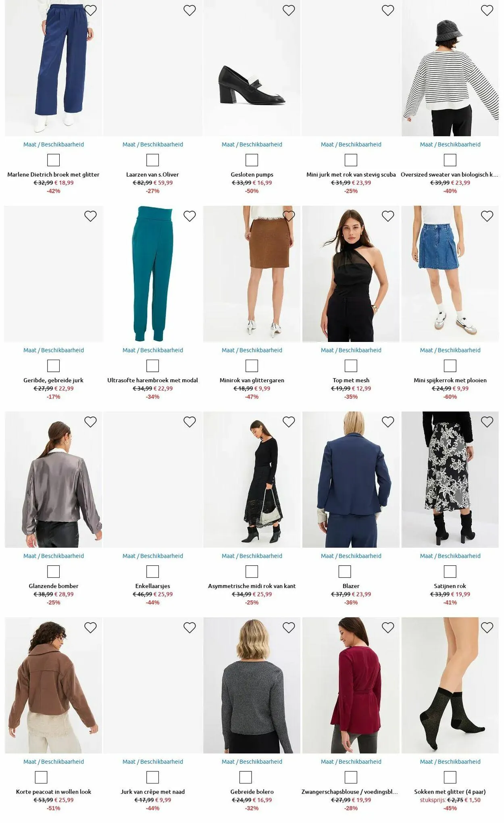Expand Maat / Beschikbaarheid for Geribde, gebreide jurk
Screen dimensions: 504x823
54,350
